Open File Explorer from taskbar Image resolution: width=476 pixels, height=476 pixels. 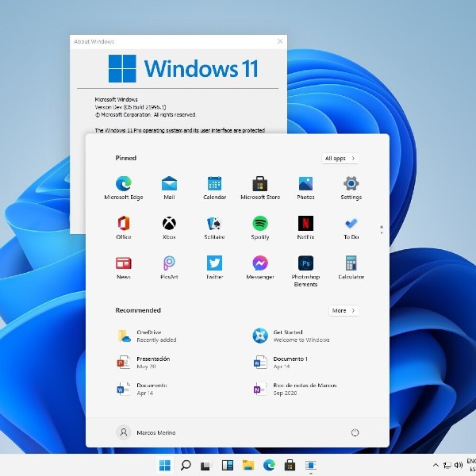[248, 465]
